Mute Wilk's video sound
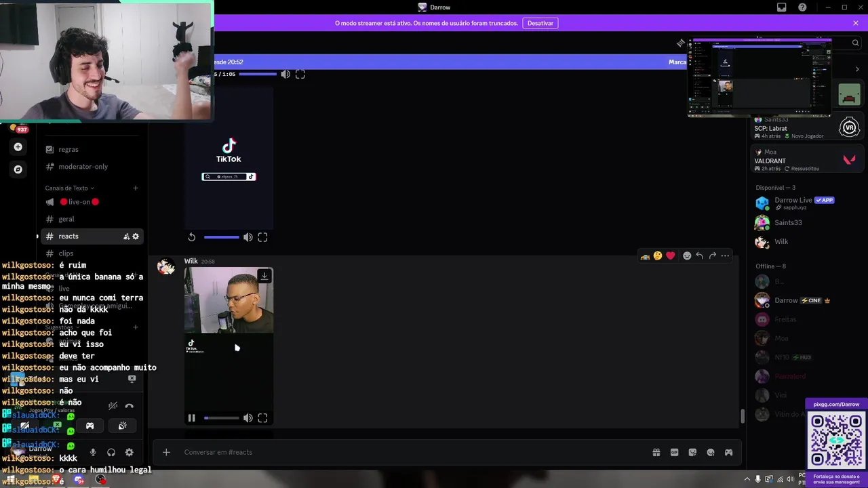This screenshot has height=488, width=868. 248,418
